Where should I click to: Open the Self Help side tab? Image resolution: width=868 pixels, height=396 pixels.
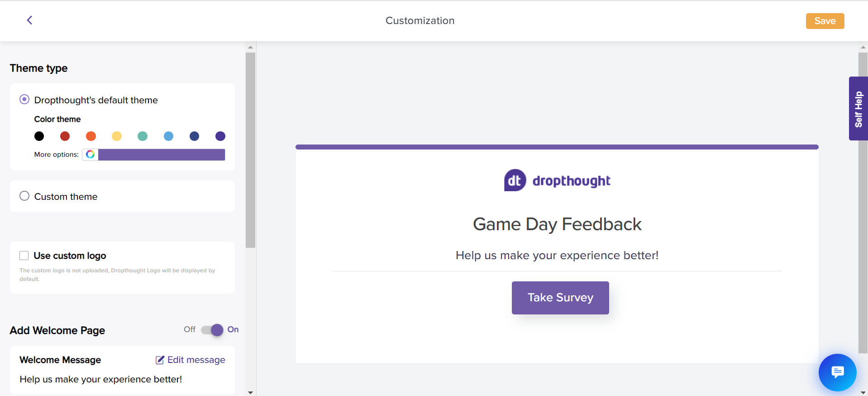[858, 109]
